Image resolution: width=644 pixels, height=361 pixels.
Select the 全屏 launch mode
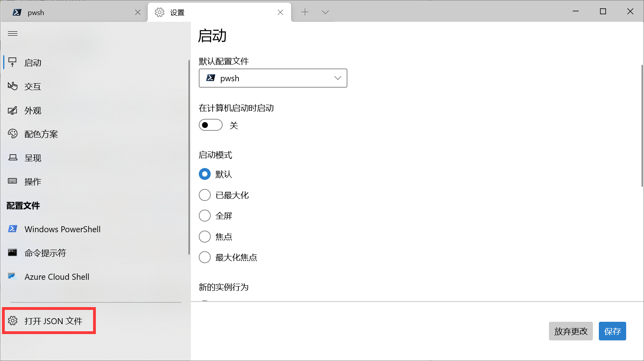(205, 216)
